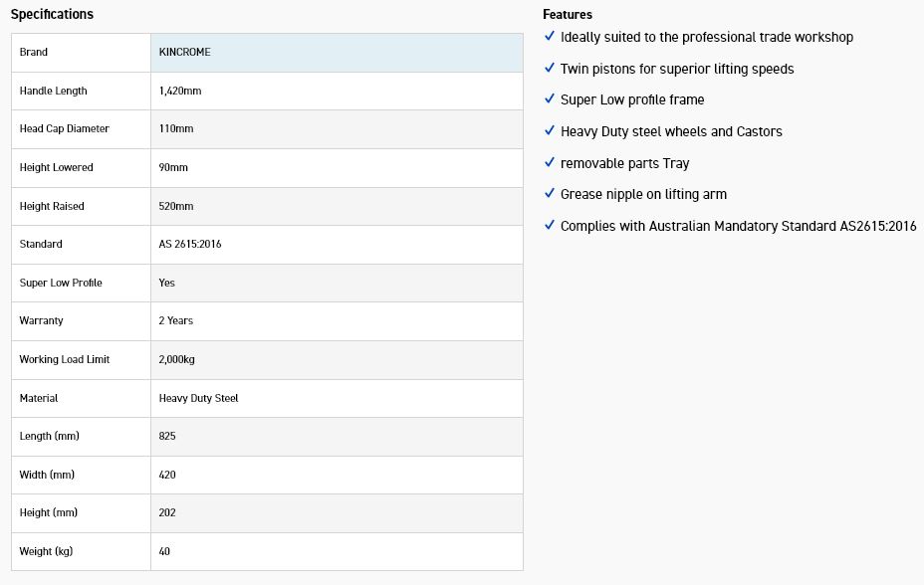Click the Warranty row label
Viewport: 924px width, 585px height.
[41, 320]
